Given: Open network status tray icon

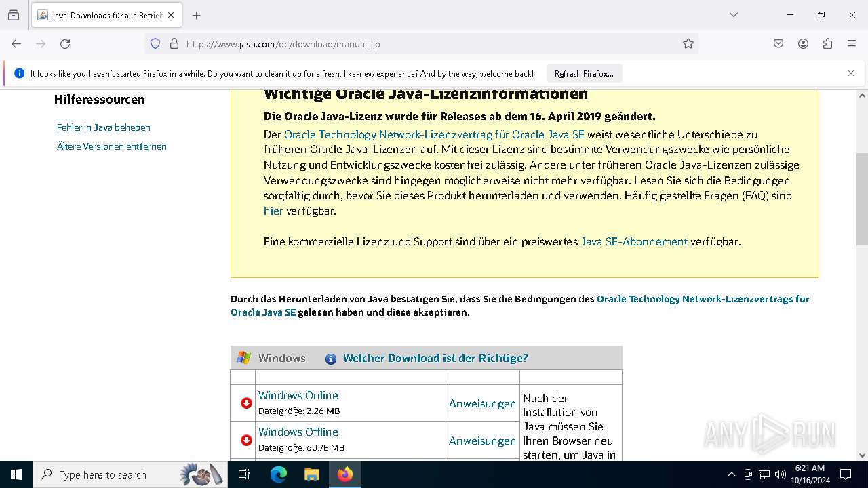Looking at the screenshot, I should click(764, 474).
